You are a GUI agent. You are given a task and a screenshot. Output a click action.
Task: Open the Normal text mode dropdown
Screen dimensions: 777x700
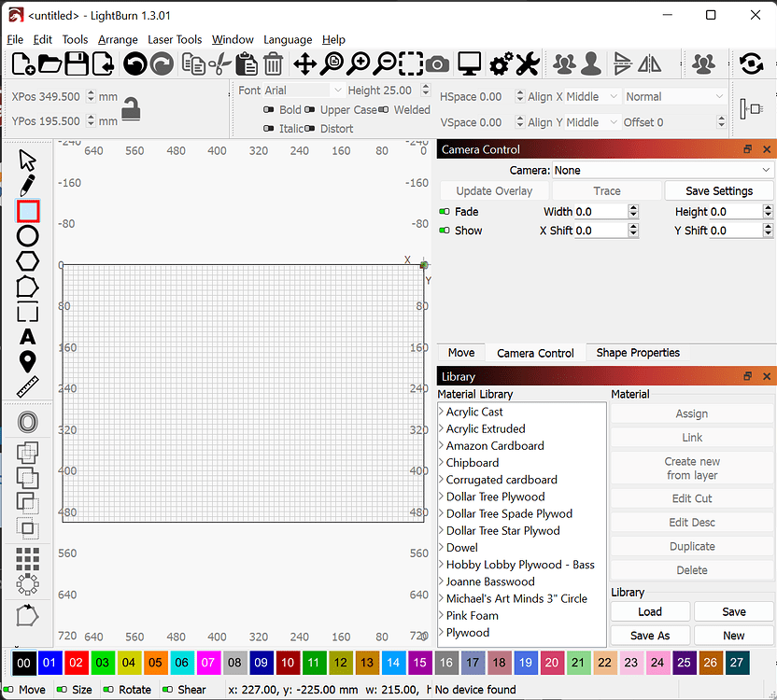[x=674, y=97]
